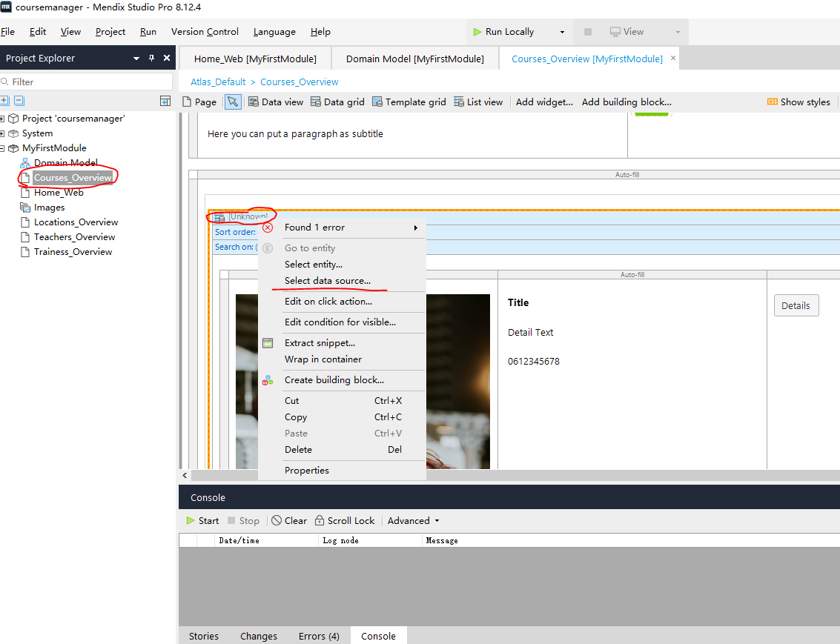
Task: Open the Help menu
Action: (320, 32)
